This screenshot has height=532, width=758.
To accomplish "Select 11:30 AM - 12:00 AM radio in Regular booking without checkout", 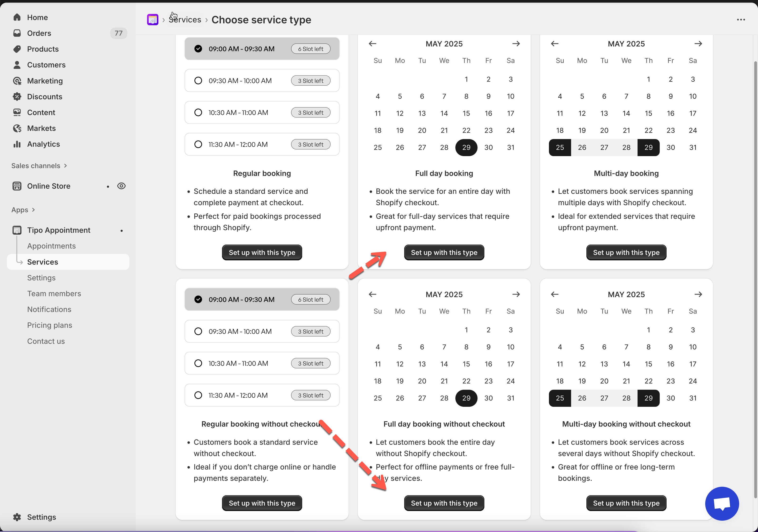I will [198, 395].
